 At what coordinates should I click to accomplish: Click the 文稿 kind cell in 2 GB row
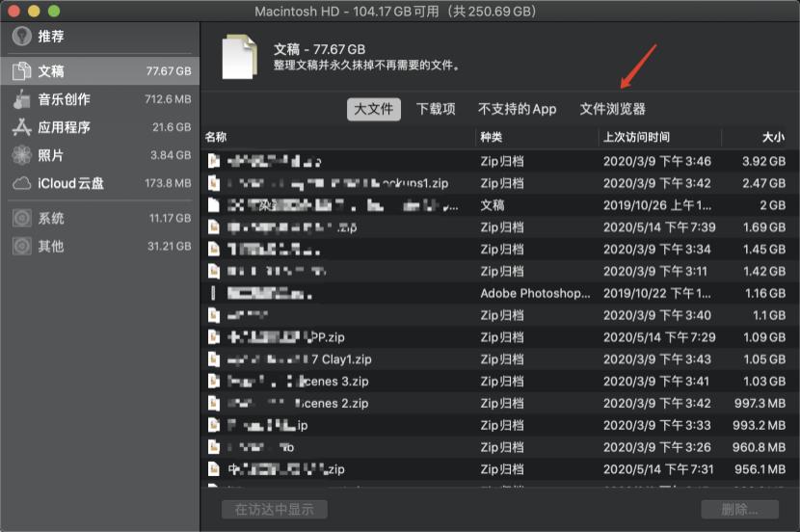493,205
